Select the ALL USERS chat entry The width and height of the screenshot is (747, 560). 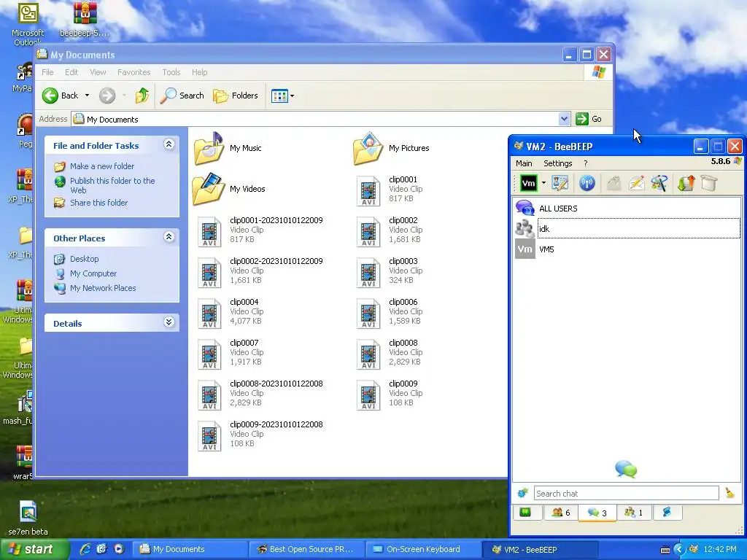(x=627, y=209)
